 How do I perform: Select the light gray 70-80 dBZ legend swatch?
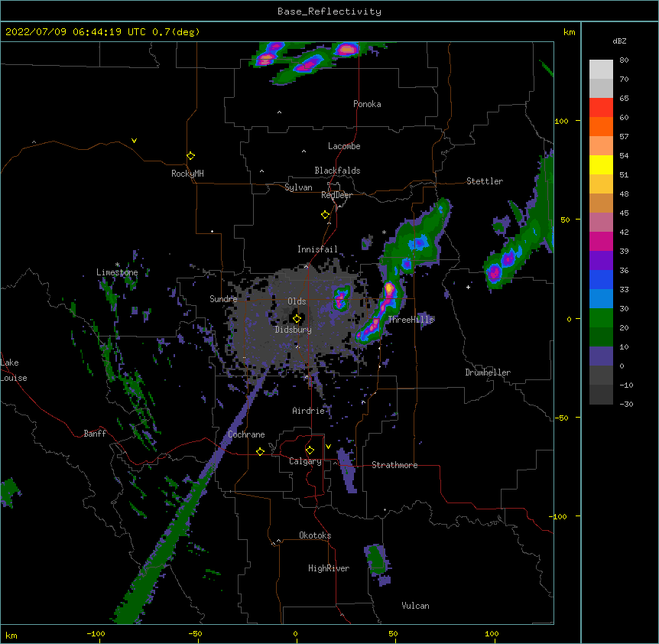[601, 70]
